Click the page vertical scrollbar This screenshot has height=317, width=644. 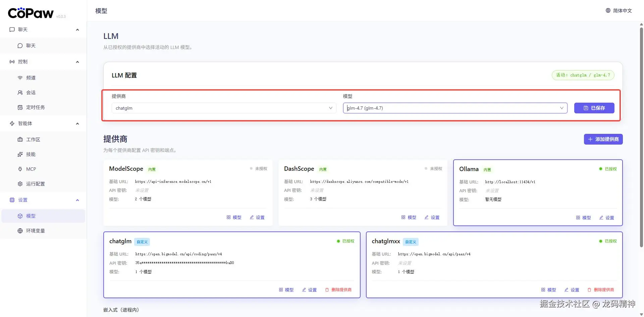click(x=641, y=138)
